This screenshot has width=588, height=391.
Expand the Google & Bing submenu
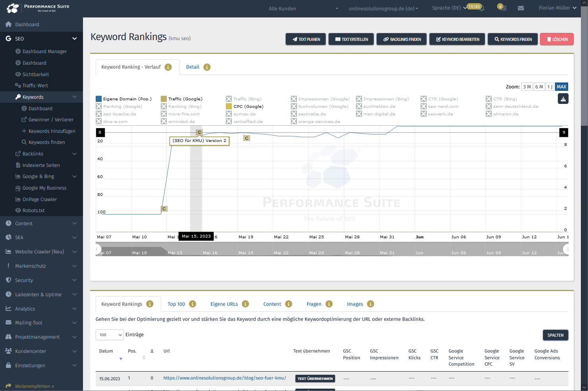tap(74, 176)
